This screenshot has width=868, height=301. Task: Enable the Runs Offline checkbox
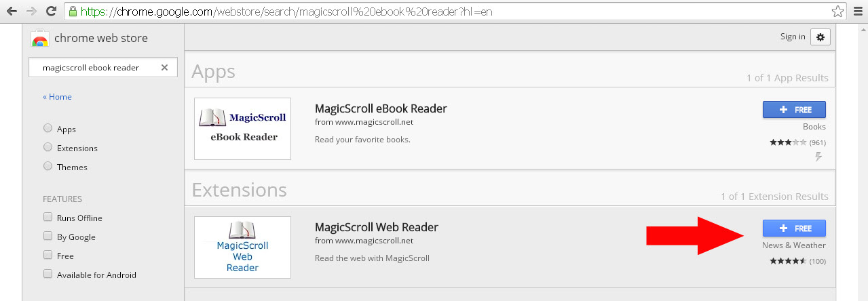tap(48, 218)
